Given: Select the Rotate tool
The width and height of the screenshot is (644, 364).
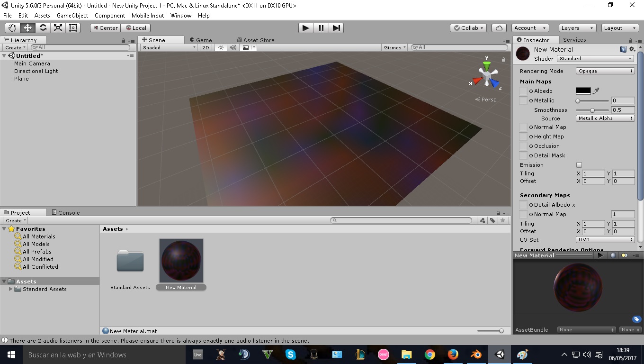Looking at the screenshot, I should [x=43, y=28].
